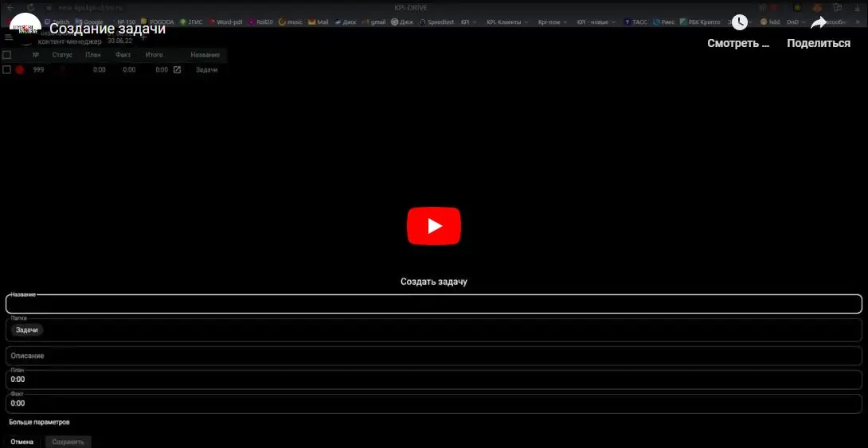The width and height of the screenshot is (868, 448).
Task: Click the "Отмена" button
Action: click(x=22, y=442)
